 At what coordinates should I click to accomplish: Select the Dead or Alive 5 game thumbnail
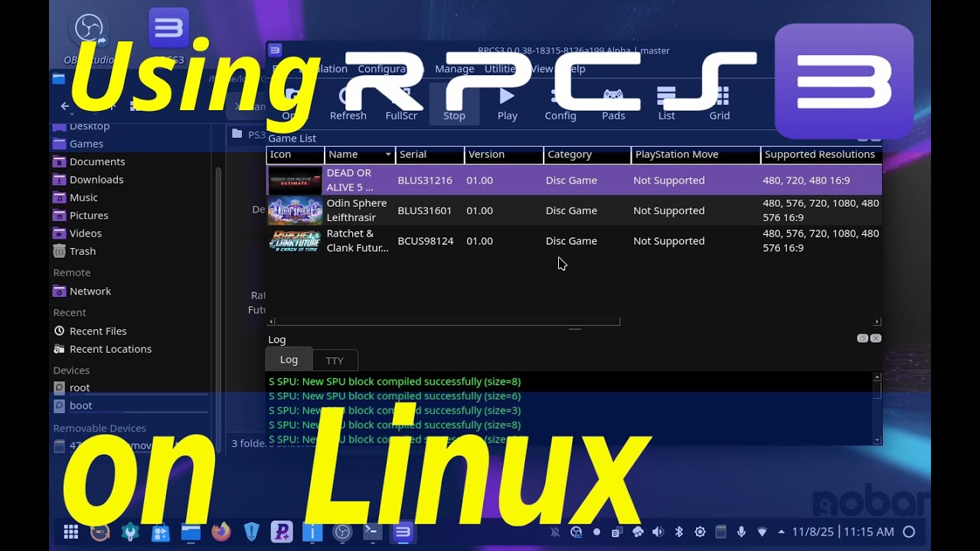(295, 181)
